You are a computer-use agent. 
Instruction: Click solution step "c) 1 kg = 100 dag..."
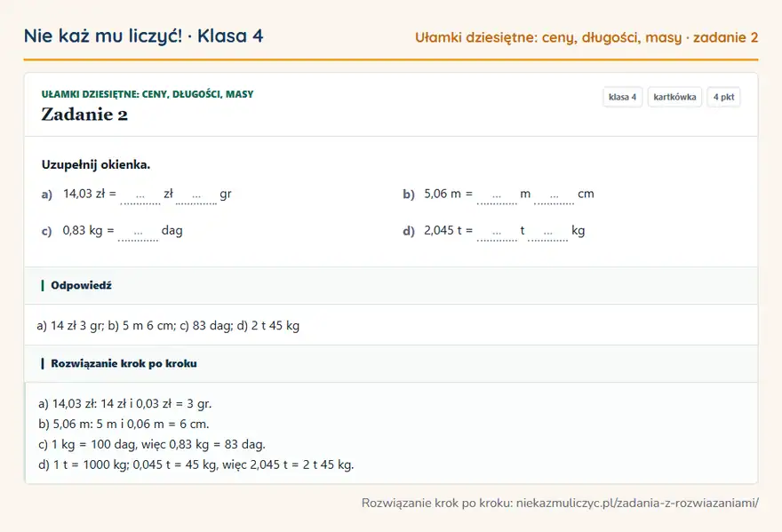pos(152,444)
